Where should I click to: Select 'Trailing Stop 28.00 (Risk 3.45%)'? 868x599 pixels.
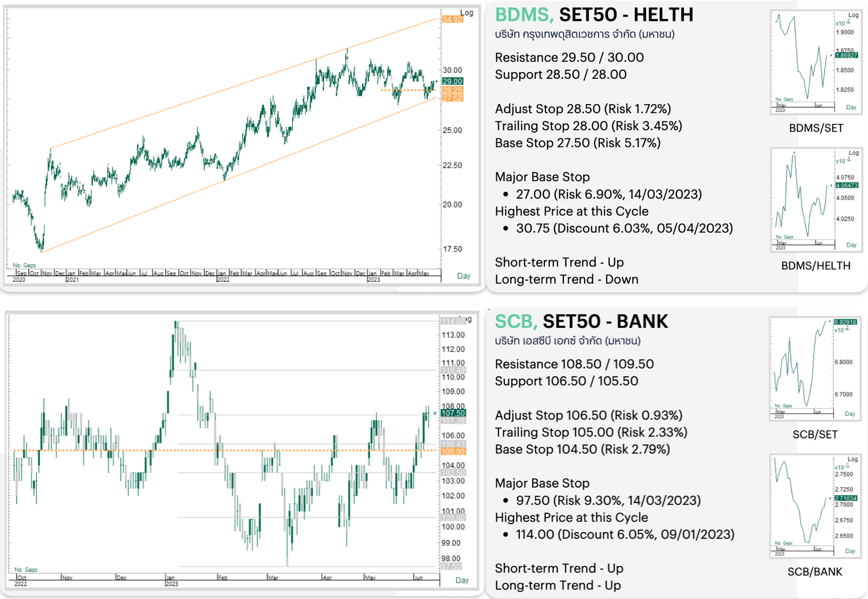point(589,125)
